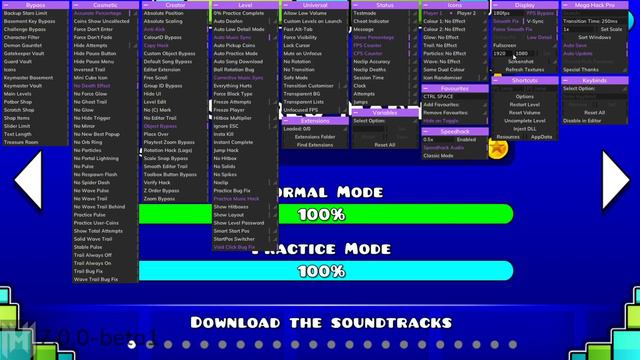Screen dimensions: 640x360
Task: Click Sort Windows in Mega Hack Pro
Action: point(595,37)
